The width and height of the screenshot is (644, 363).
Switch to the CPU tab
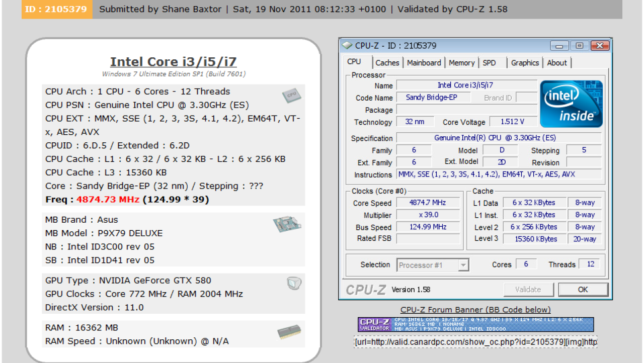354,62
